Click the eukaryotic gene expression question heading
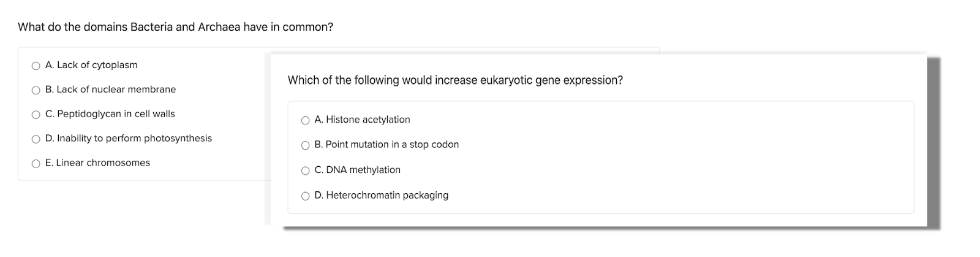The image size is (980, 257). [x=455, y=80]
